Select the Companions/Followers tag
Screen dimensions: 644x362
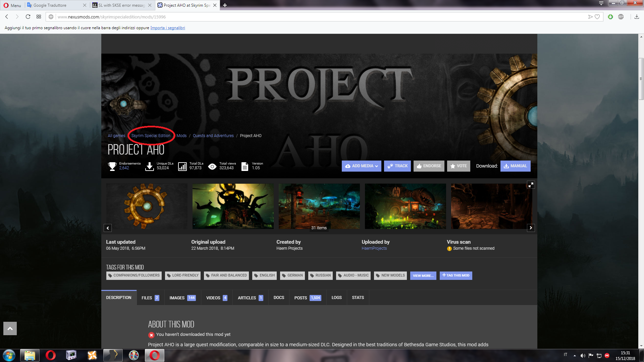(x=134, y=276)
